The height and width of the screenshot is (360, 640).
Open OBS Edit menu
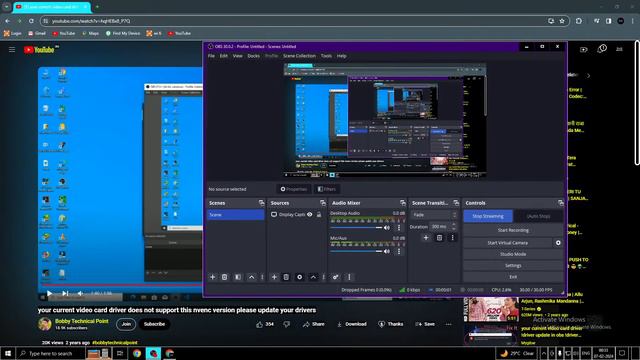[224, 56]
